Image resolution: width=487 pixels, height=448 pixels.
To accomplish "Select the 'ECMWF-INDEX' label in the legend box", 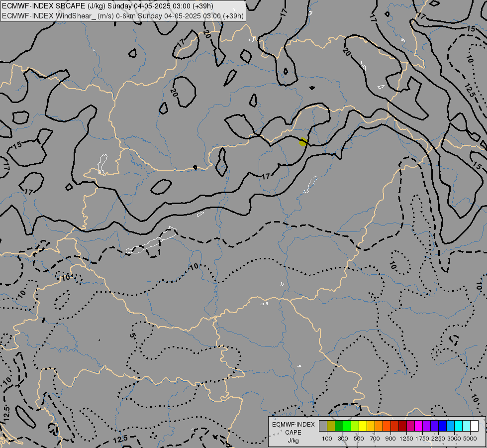I will click(x=293, y=425).
